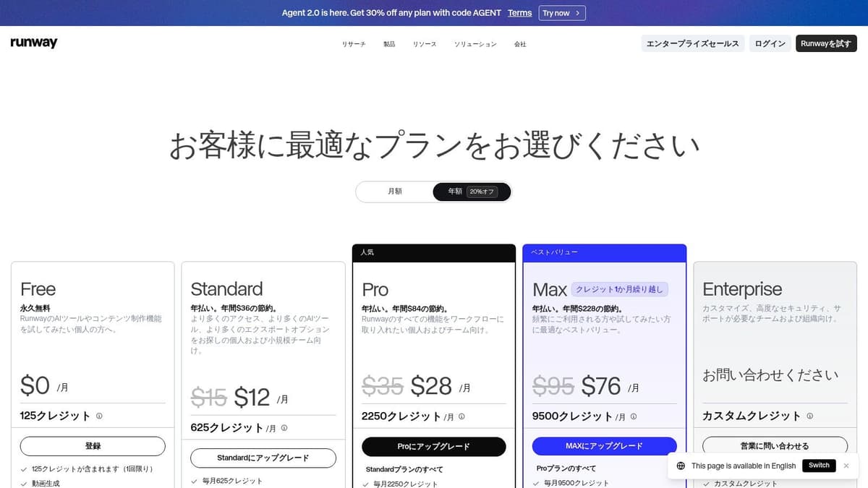This screenshot has height=488, width=868.
Task: Open the リサーチ menu
Action: [354, 44]
